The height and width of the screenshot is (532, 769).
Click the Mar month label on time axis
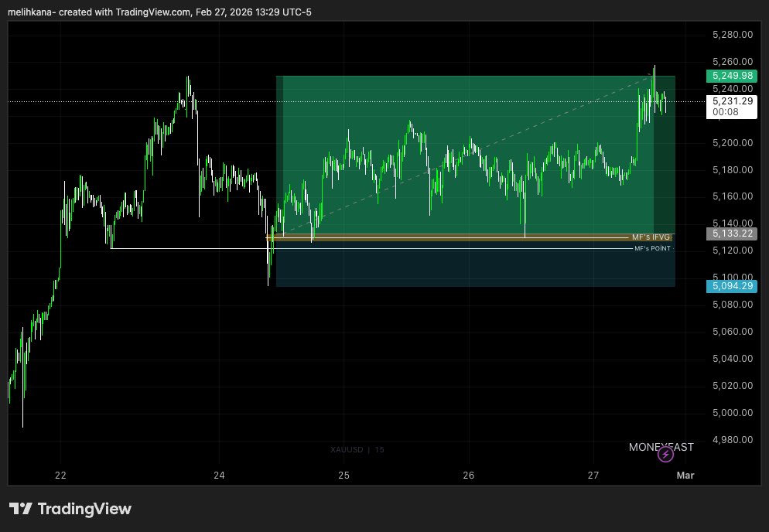(x=685, y=475)
